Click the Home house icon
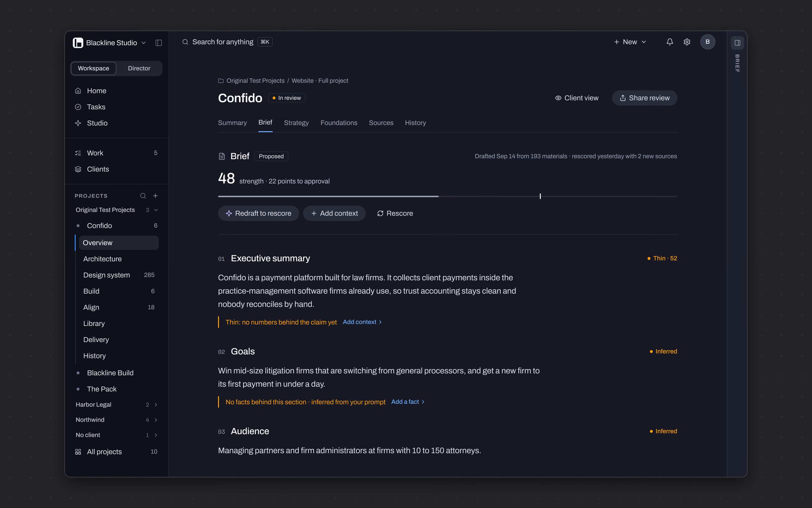 (x=78, y=91)
